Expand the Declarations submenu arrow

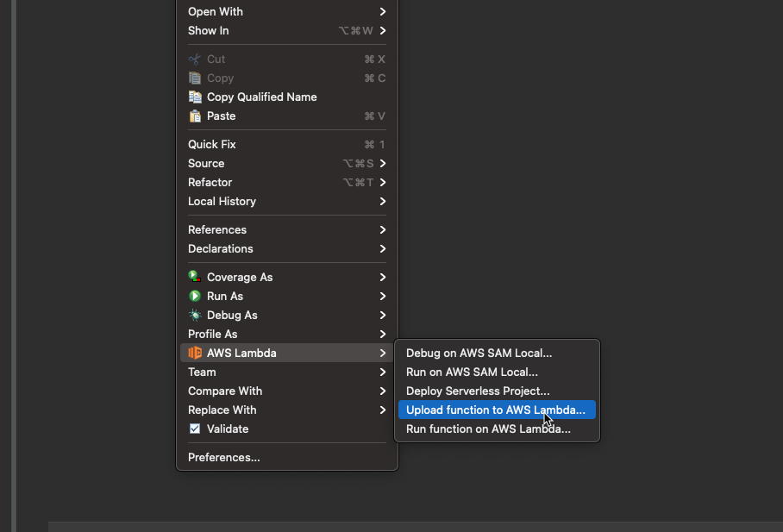(383, 249)
